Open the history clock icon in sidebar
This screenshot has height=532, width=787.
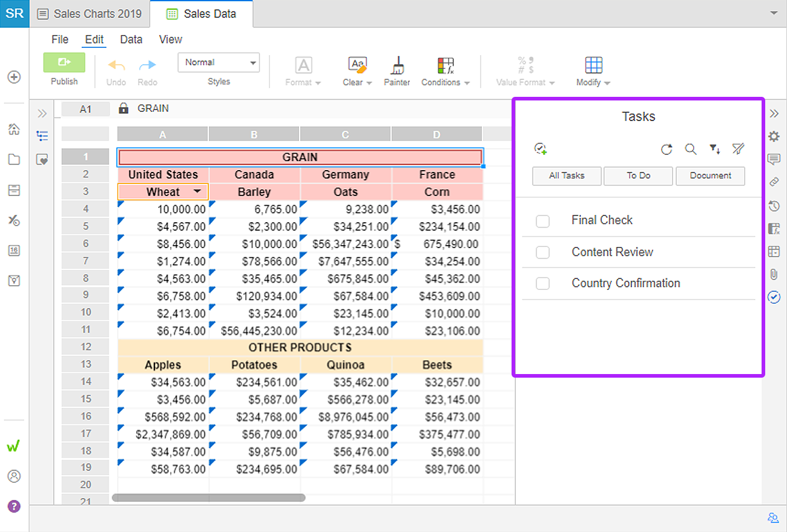pyautogui.click(x=774, y=206)
